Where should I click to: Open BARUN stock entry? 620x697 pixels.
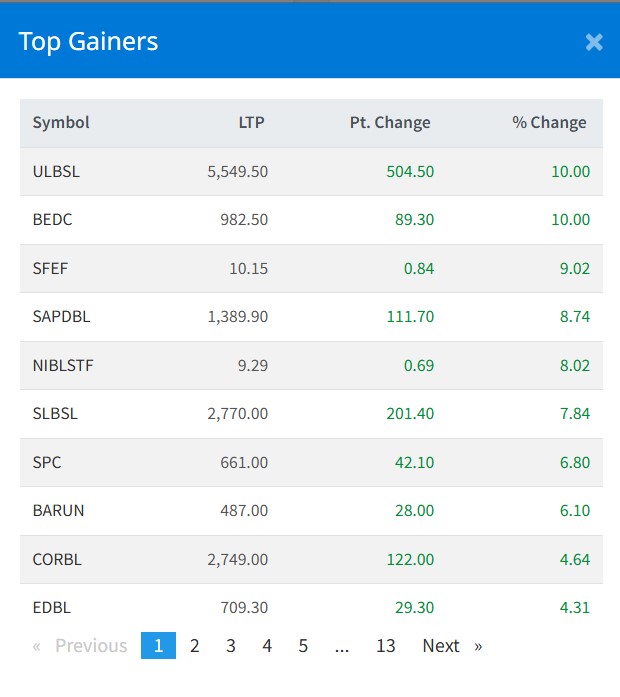pos(58,510)
